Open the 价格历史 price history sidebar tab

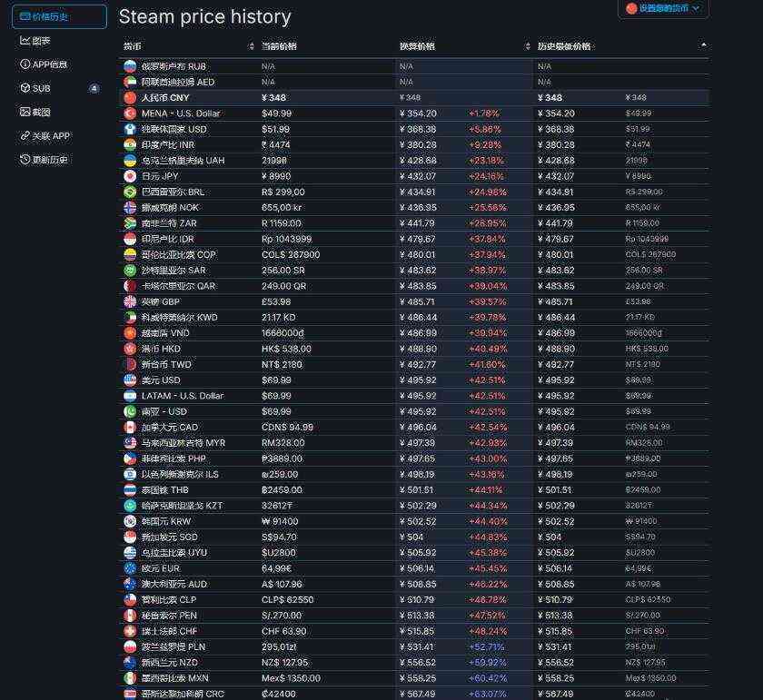click(59, 16)
